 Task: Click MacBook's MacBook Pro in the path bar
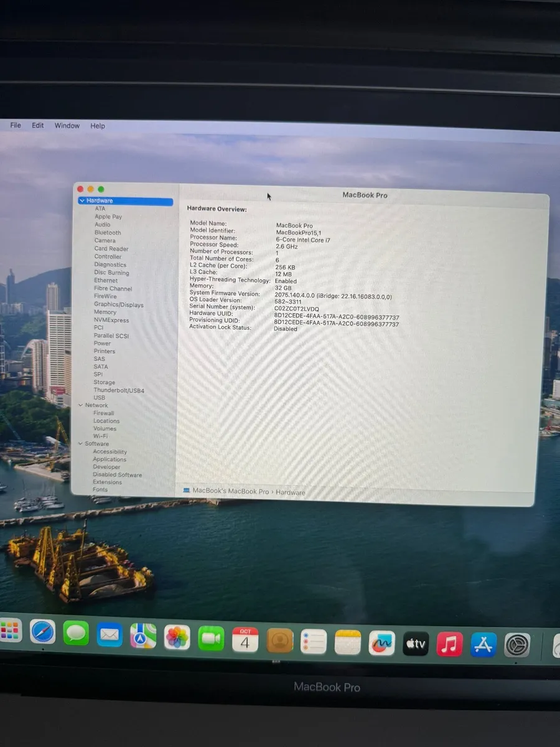(x=230, y=491)
